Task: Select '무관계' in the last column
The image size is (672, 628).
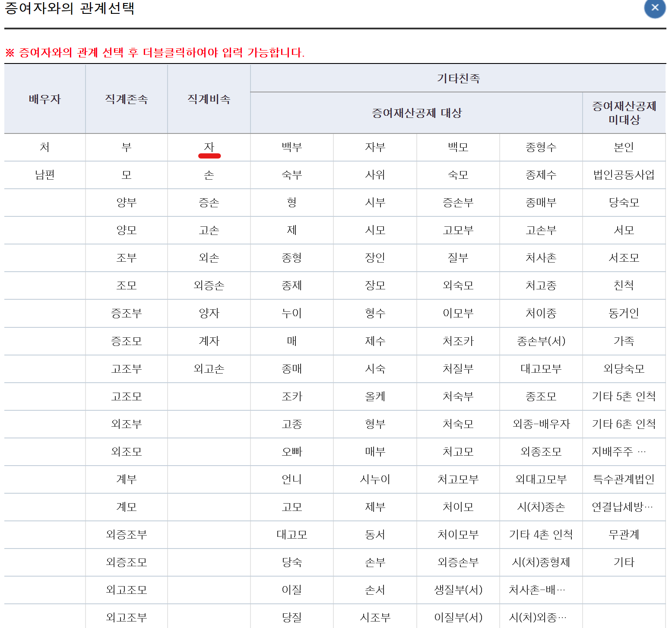Action: 624,534
